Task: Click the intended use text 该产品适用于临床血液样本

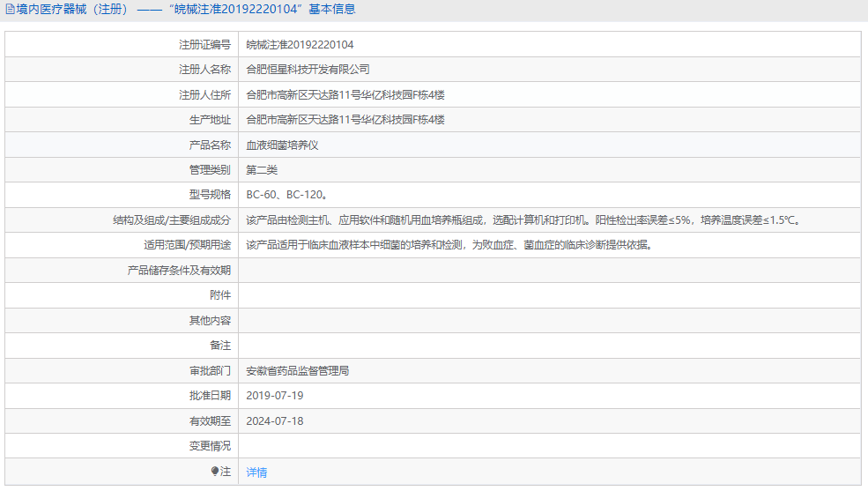Action: click(449, 245)
